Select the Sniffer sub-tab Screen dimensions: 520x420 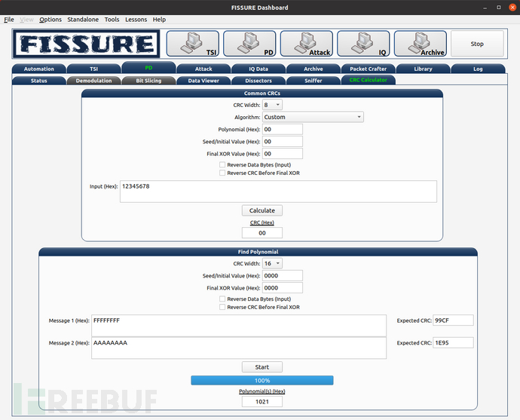[x=314, y=81]
